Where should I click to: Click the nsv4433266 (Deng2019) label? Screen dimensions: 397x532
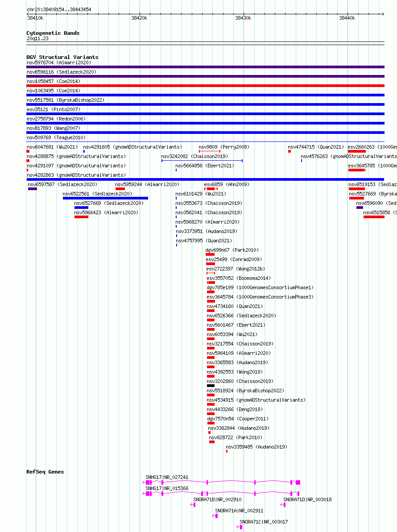235,410
